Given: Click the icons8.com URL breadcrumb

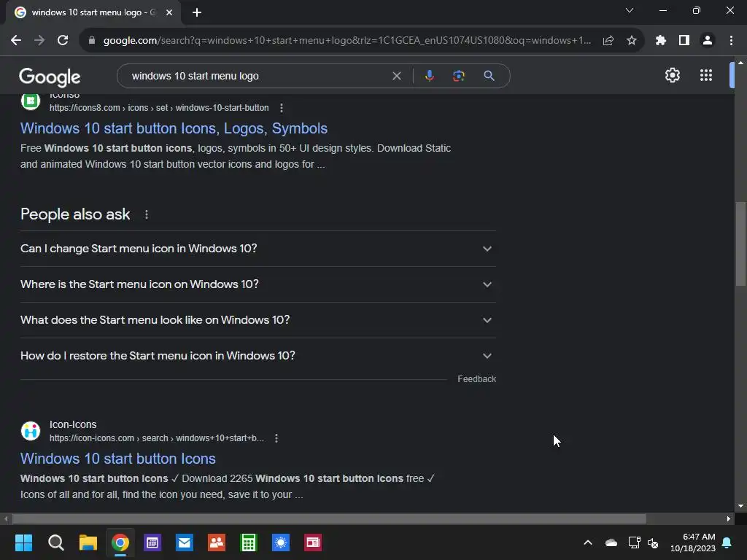Looking at the screenshot, I should click(159, 108).
